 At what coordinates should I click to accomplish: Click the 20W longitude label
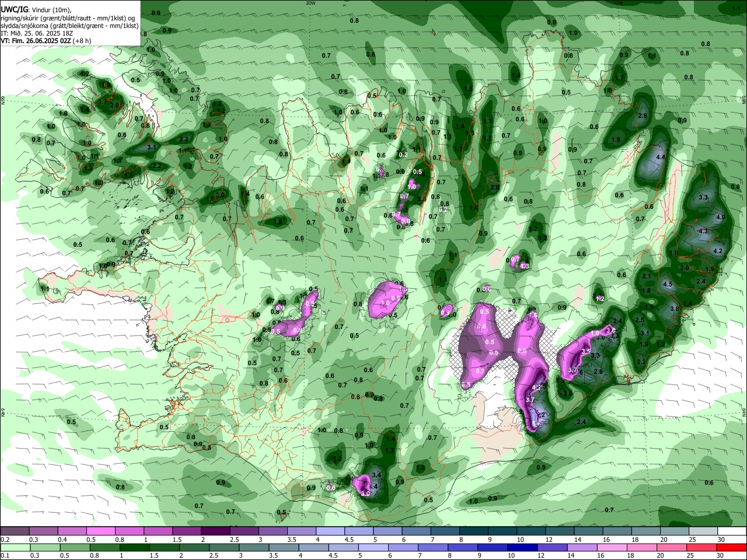click(x=310, y=2)
